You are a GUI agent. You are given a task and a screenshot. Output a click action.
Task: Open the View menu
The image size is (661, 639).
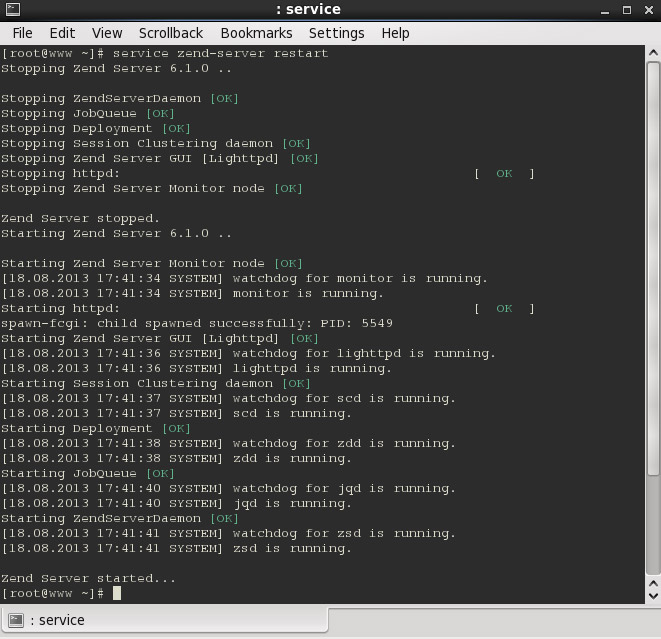coord(107,33)
